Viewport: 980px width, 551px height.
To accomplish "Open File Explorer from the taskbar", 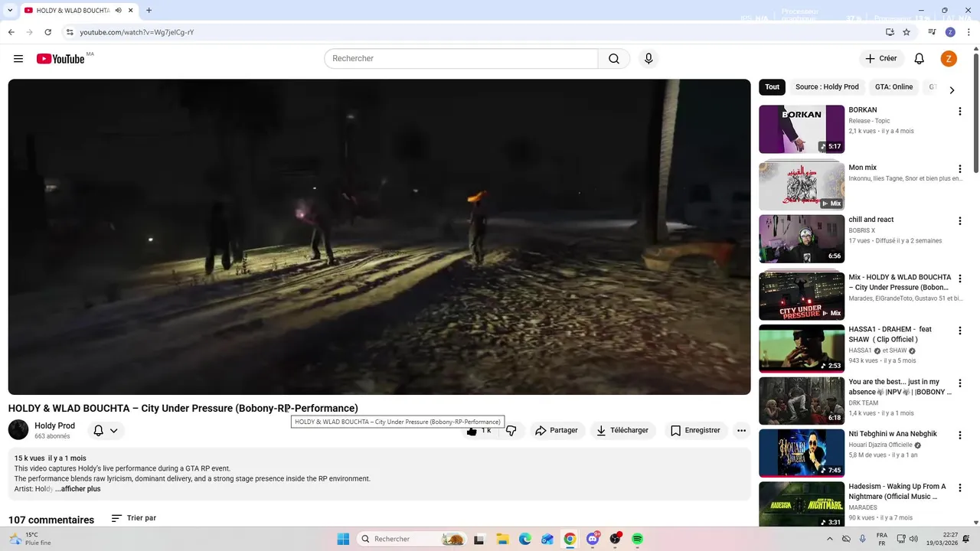I will (x=502, y=539).
